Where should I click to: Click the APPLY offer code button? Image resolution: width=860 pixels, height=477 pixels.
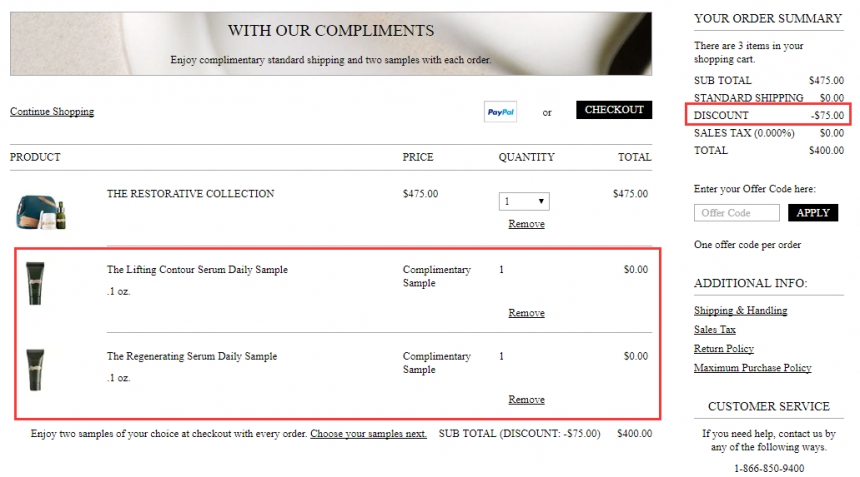813,213
